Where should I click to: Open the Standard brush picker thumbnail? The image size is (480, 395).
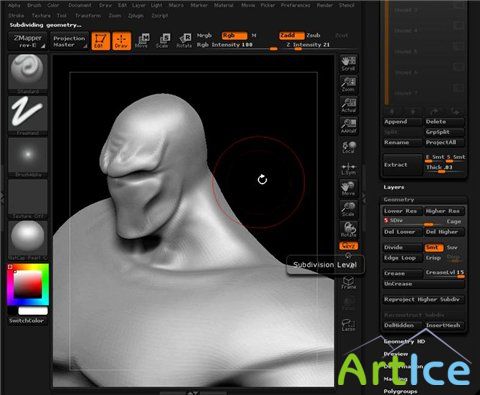(28, 74)
